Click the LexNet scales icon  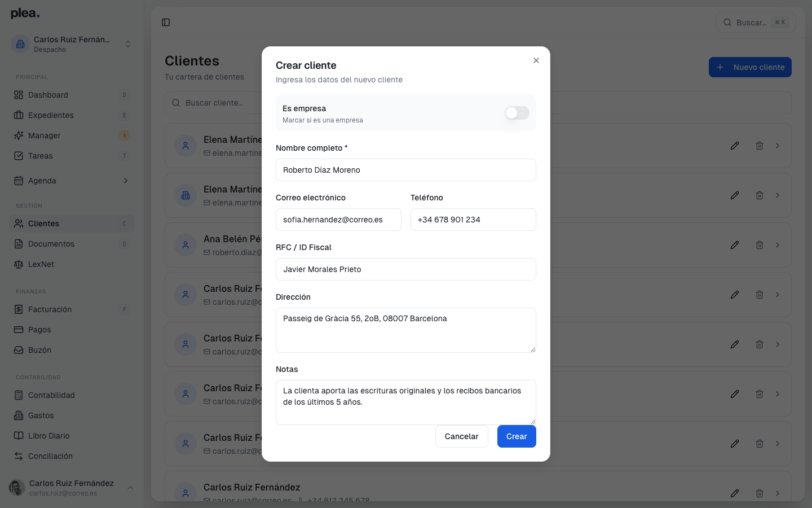[19, 264]
